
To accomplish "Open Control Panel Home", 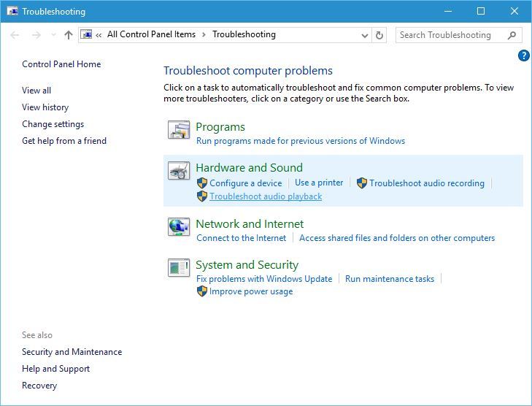I will coord(61,64).
